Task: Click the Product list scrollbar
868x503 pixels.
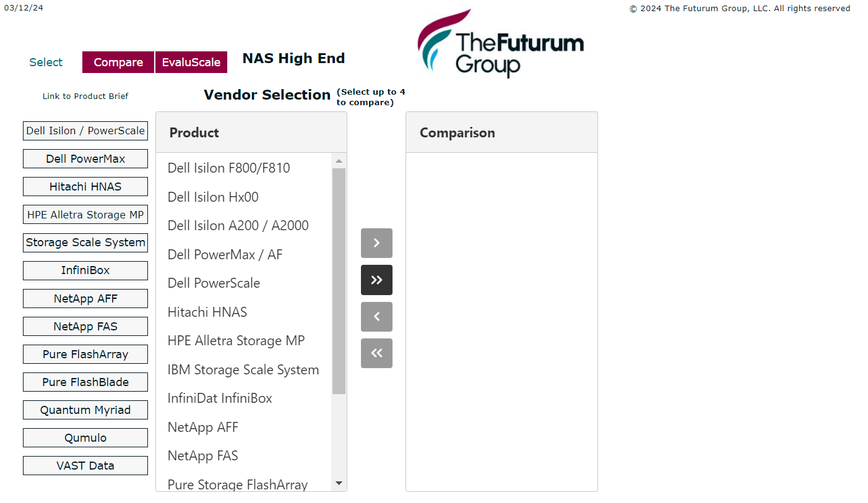Action: 339,278
